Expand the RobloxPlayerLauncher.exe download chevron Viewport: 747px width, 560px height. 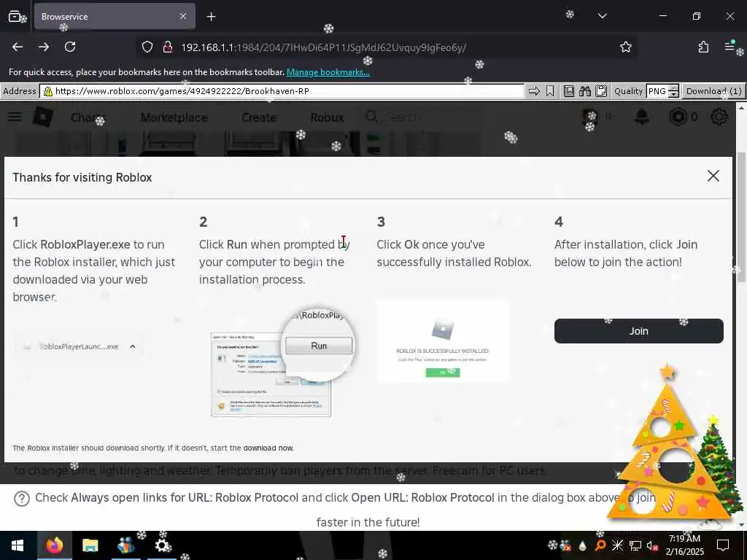pyautogui.click(x=133, y=346)
